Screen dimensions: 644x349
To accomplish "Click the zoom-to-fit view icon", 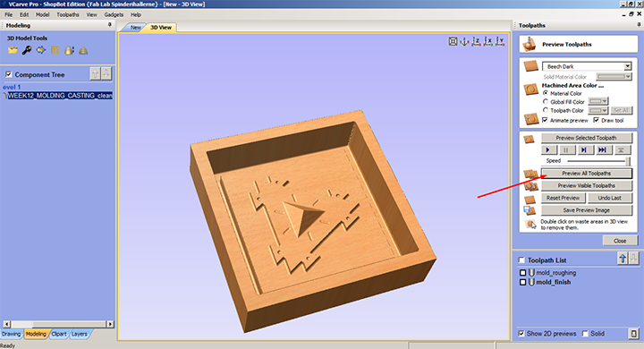I will click(x=453, y=41).
